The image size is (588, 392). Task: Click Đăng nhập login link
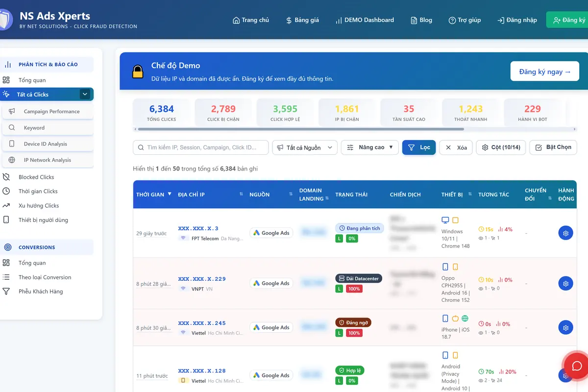click(x=517, y=20)
